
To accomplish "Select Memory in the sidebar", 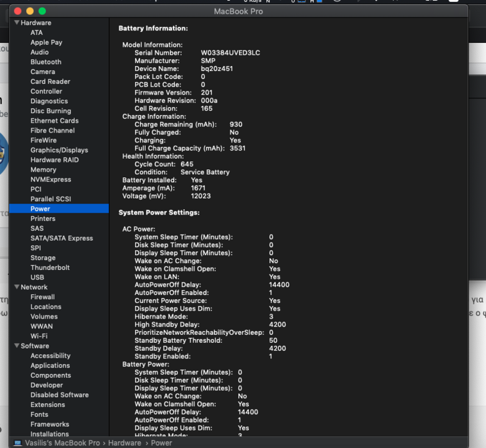I will pyautogui.click(x=44, y=170).
